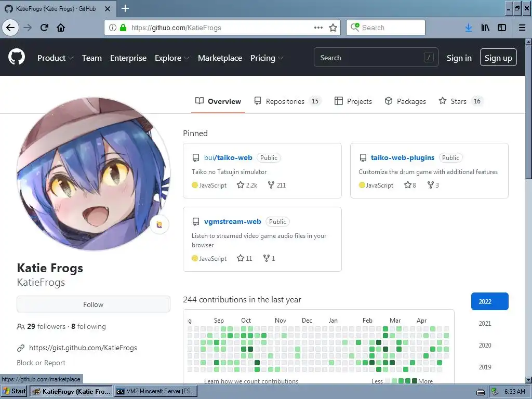Image resolution: width=532 pixels, height=399 pixels.
Task: Open the 8 following link
Action: click(88, 326)
